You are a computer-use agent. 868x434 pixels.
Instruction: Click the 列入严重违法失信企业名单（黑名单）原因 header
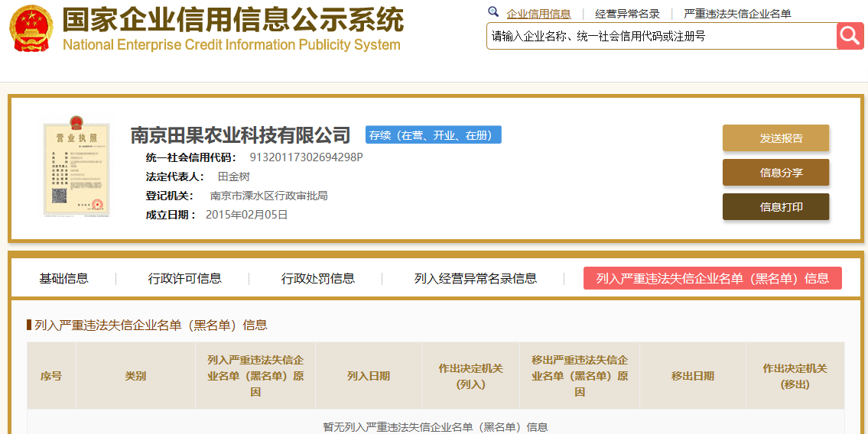(x=255, y=376)
